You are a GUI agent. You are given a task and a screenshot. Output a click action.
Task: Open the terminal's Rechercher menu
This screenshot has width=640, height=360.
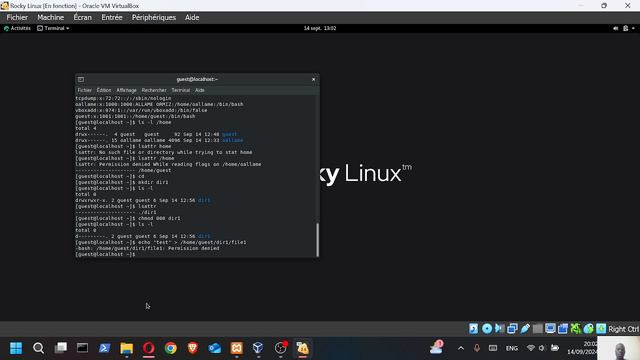tap(154, 90)
